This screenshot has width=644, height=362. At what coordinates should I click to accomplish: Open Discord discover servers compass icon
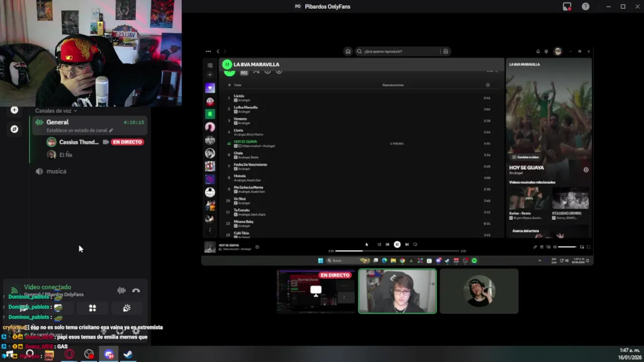tap(15, 129)
